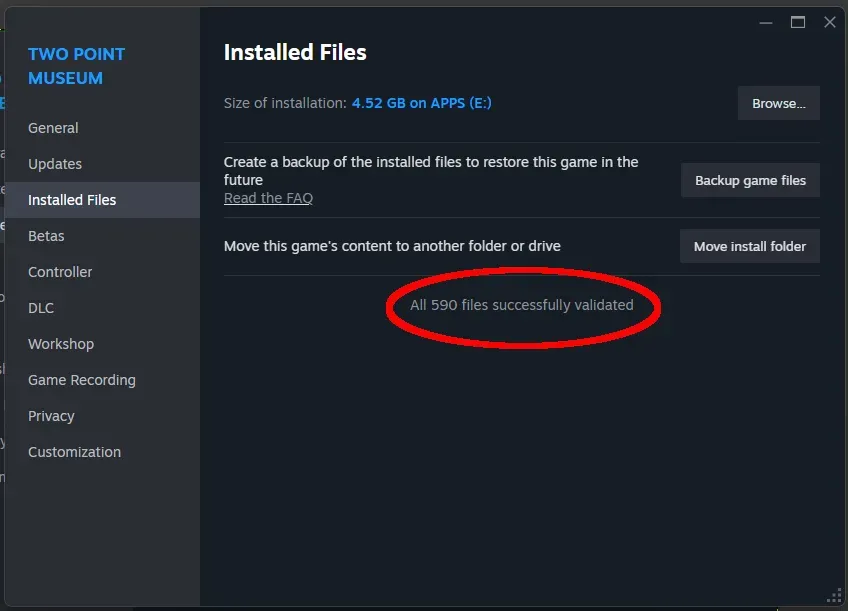Viewport: 848px width, 611px height.
Task: Go to the Betas section
Action: pyautogui.click(x=46, y=236)
